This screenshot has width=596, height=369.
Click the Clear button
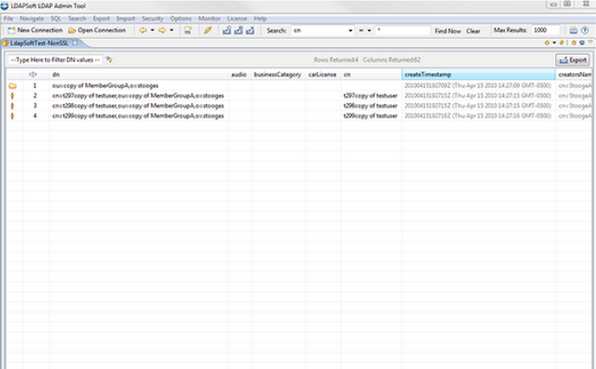[473, 31]
